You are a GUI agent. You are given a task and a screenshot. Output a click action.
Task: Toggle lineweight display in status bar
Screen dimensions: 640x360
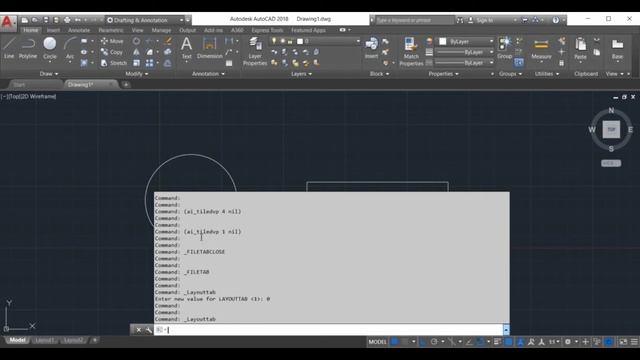click(x=498, y=342)
